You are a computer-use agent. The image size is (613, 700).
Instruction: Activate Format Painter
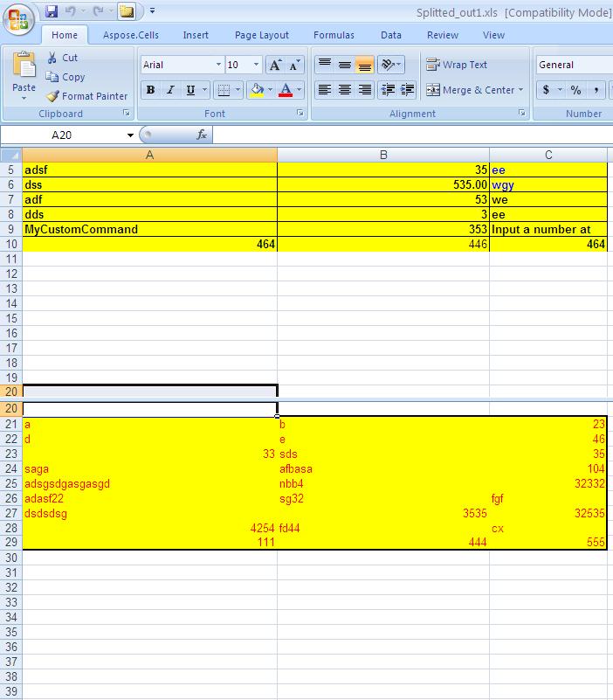87,96
